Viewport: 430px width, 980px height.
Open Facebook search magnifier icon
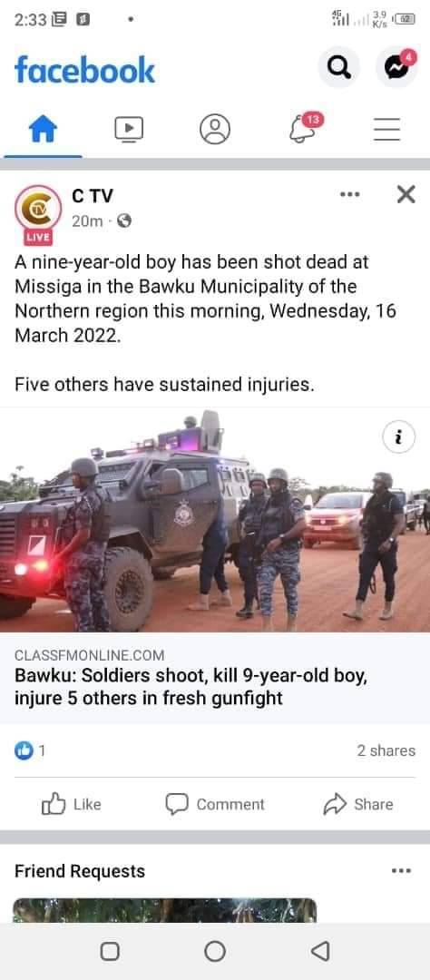pos(338,68)
